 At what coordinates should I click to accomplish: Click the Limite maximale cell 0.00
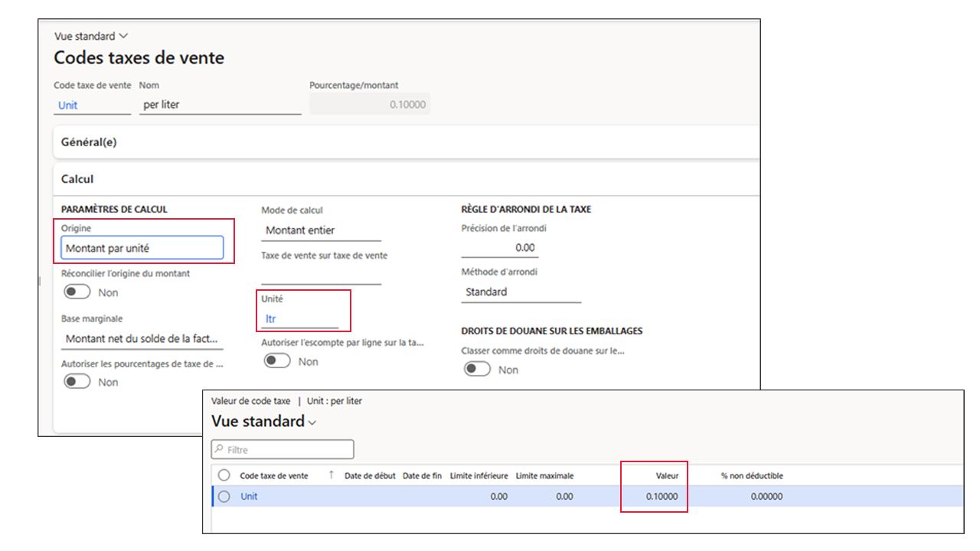coord(564,497)
